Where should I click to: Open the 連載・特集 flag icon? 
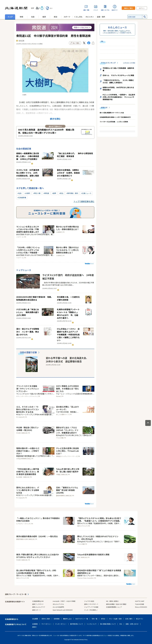[x=86, y=7]
